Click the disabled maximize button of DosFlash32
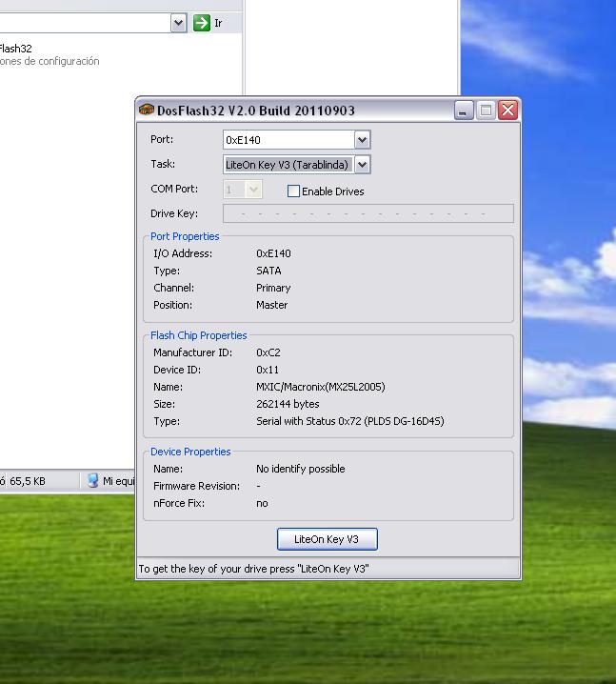Image resolution: width=616 pixels, height=684 pixels. [x=486, y=111]
